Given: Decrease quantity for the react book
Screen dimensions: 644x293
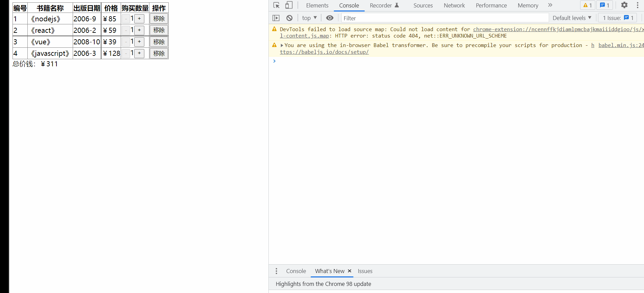Looking at the screenshot, I should [126, 30].
